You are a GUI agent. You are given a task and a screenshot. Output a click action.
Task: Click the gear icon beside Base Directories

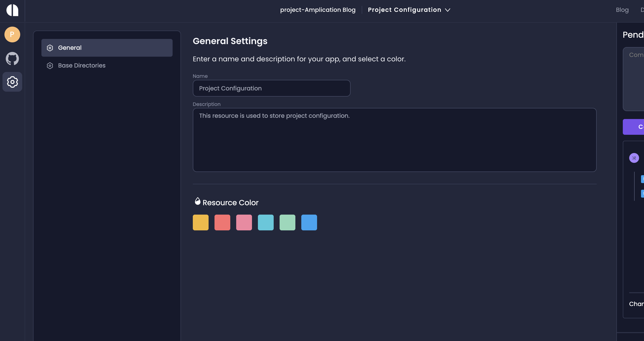tap(50, 66)
